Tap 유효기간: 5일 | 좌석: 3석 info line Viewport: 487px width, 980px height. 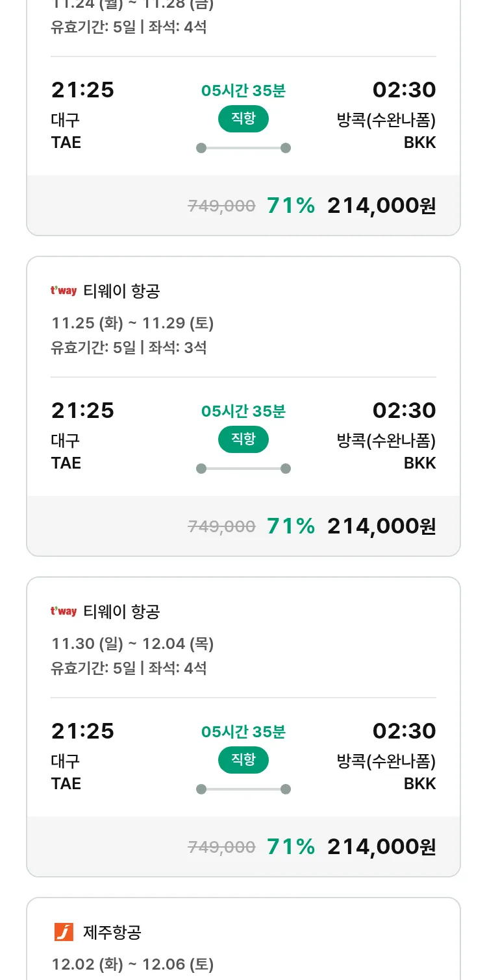(x=129, y=347)
